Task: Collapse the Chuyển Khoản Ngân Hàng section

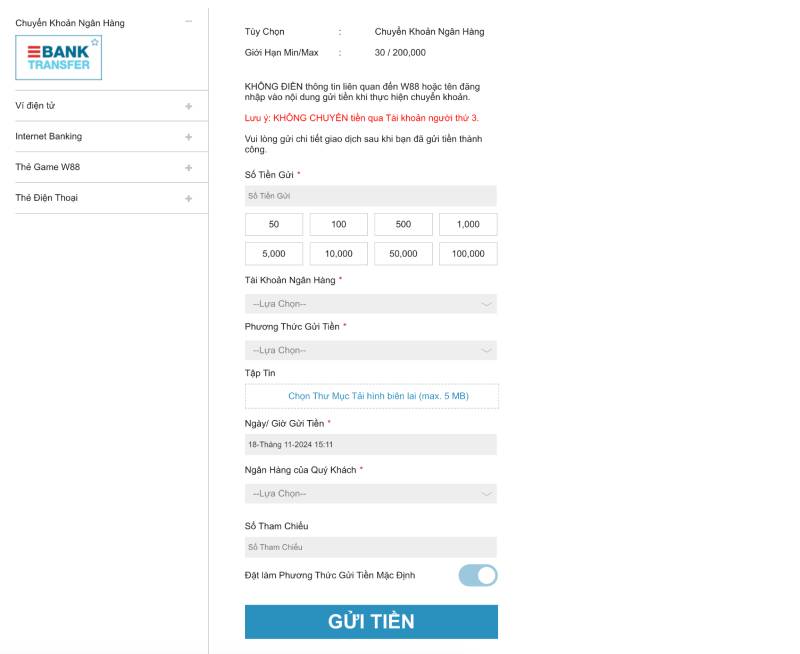Action: coord(189,22)
